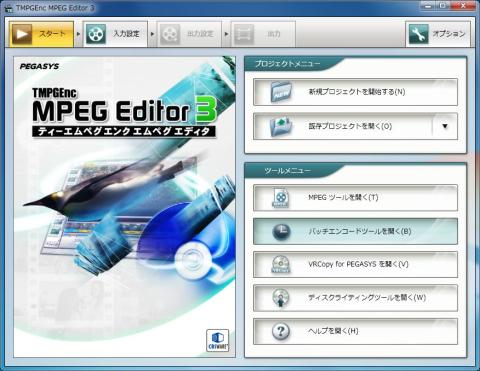480x371 pixels.
Task: Open ディスクライティングツールを開く(W)
Action: [355, 298]
